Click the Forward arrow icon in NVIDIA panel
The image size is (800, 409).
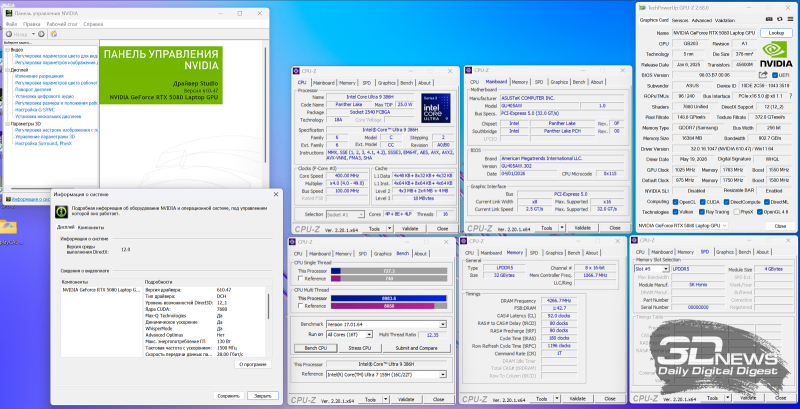pos(41,34)
